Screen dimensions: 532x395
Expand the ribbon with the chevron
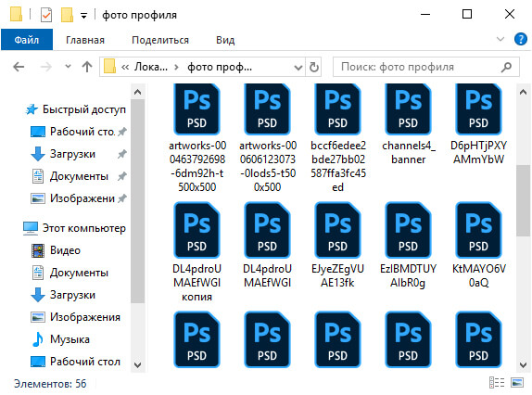coord(500,39)
